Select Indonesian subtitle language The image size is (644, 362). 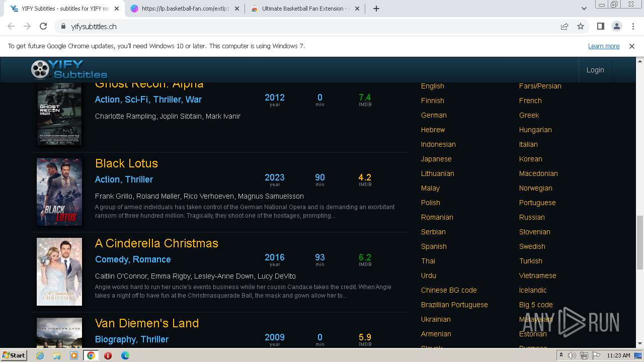pyautogui.click(x=438, y=144)
